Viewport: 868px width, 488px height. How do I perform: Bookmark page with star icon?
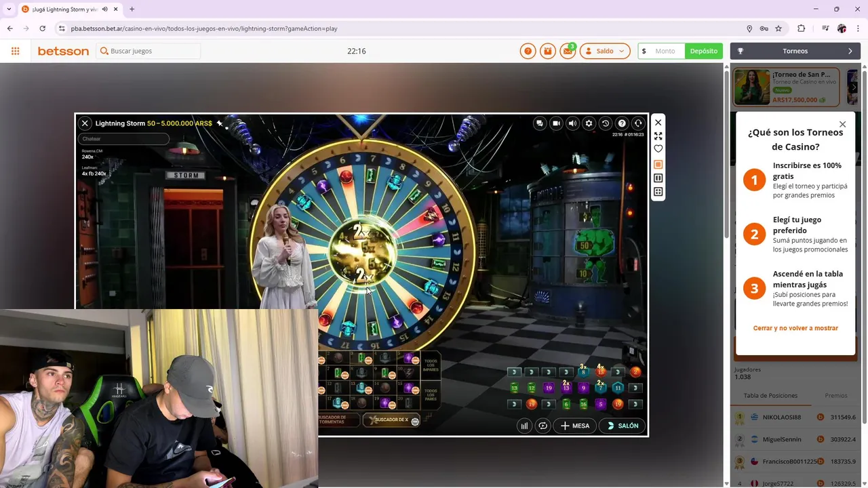pos(778,28)
